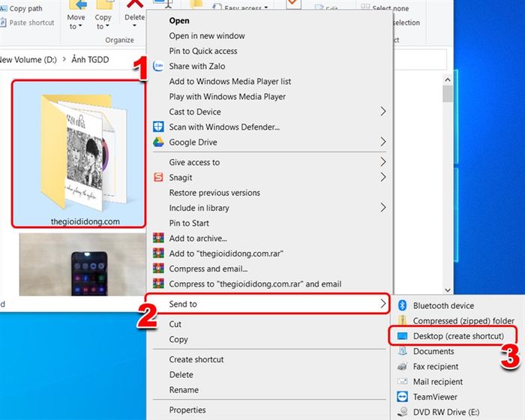Viewport: 525px width, 420px height.
Task: Click WinRAR icon beside Compress and email...
Action: [158, 268]
